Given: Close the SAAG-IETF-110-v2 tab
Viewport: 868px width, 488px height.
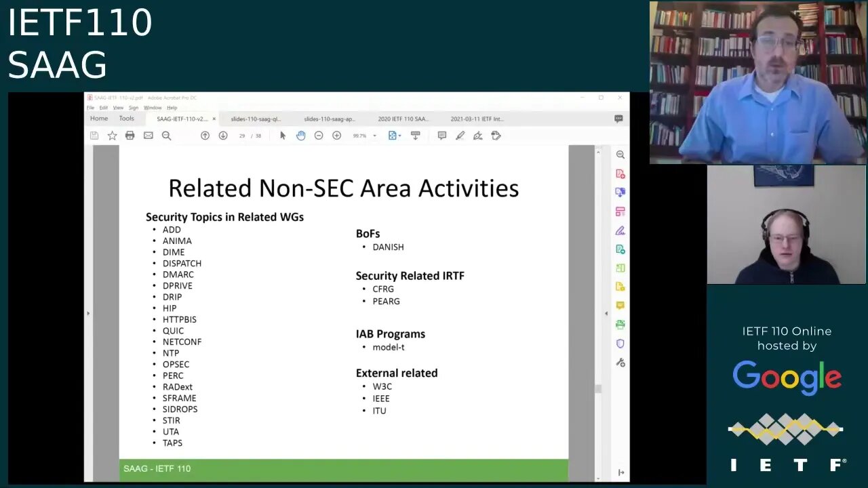Looking at the screenshot, I should tap(214, 119).
